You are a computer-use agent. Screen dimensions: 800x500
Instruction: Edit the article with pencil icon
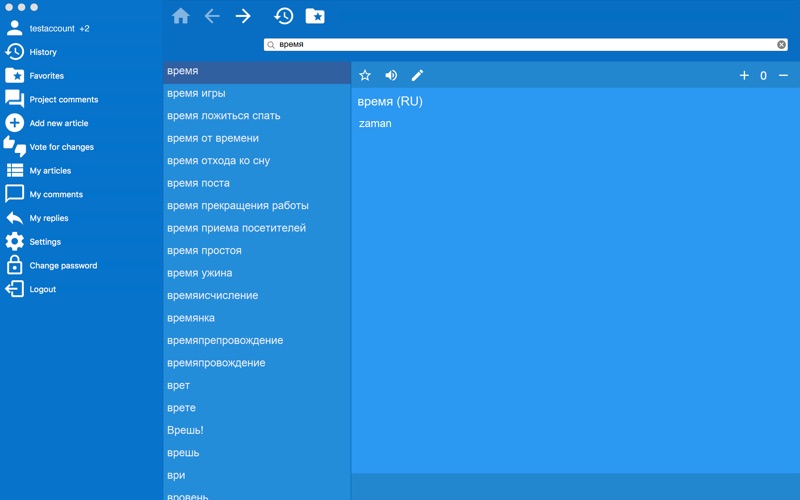point(417,76)
